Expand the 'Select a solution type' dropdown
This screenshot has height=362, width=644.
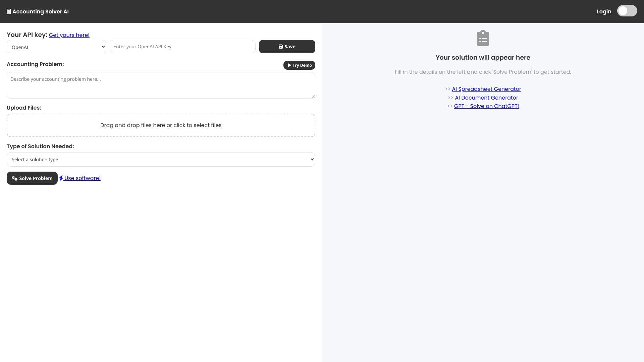(161, 159)
